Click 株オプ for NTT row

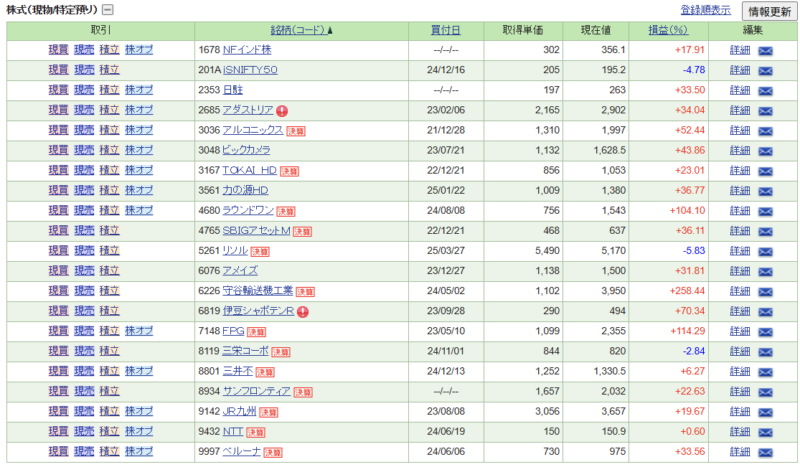coord(139,431)
